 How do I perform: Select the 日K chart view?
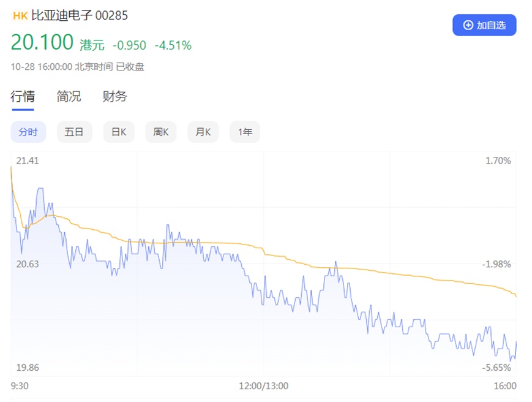point(119,132)
